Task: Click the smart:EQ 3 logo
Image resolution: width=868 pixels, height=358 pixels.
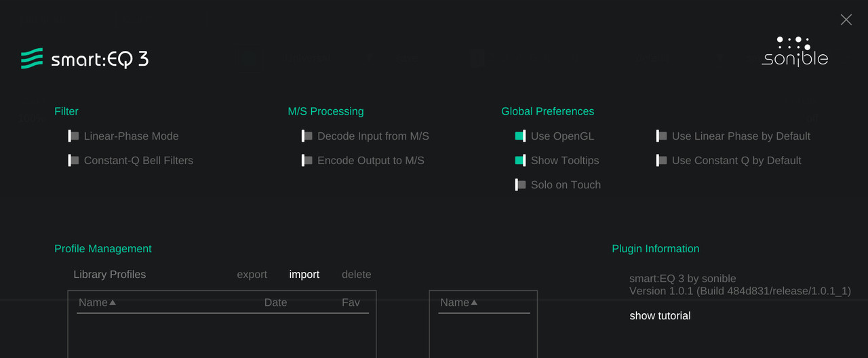Action: 85,59
